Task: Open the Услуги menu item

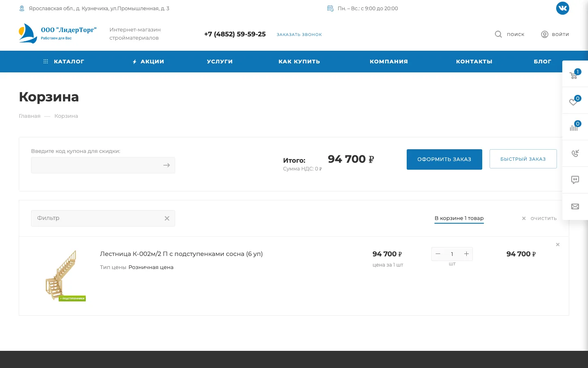Action: click(x=220, y=61)
